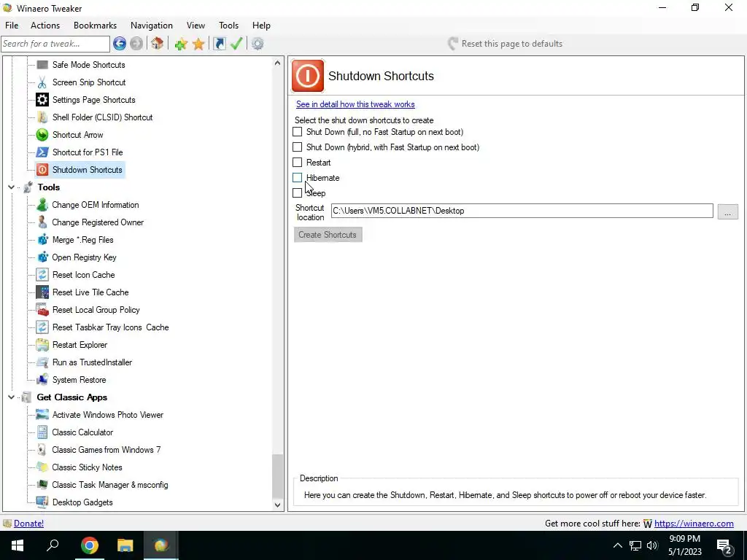Viewport: 747px width, 560px height.
Task: Collapse the Get Classic Apps section
Action: point(11,397)
